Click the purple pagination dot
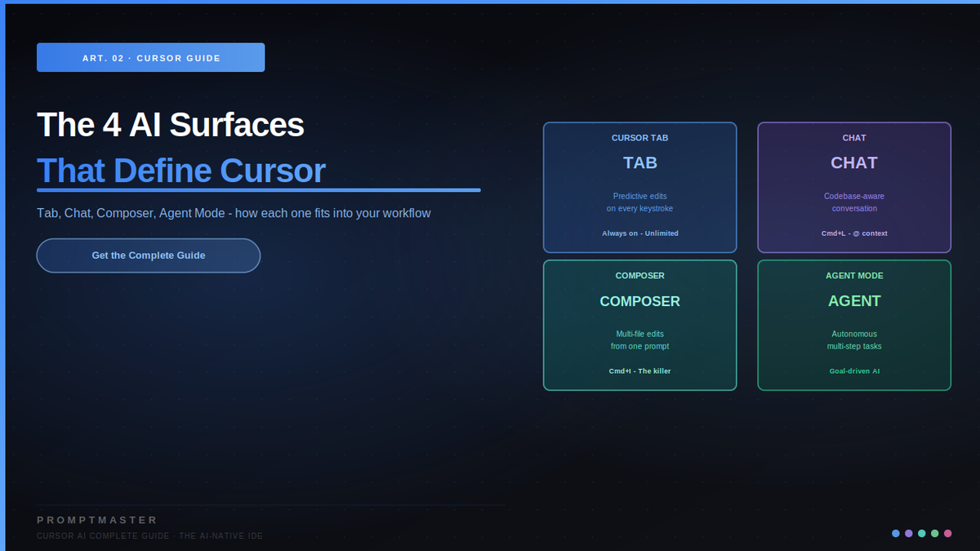The width and height of the screenshot is (980, 551). pyautogui.click(x=909, y=533)
